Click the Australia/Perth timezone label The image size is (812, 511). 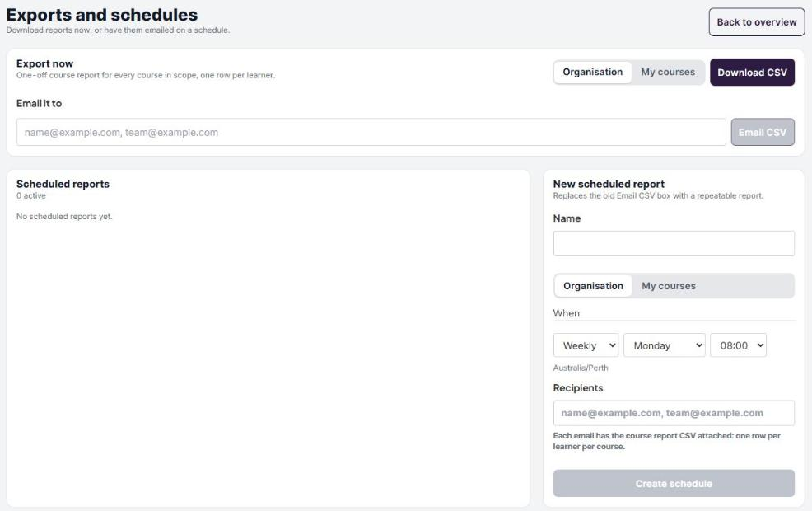pos(581,368)
